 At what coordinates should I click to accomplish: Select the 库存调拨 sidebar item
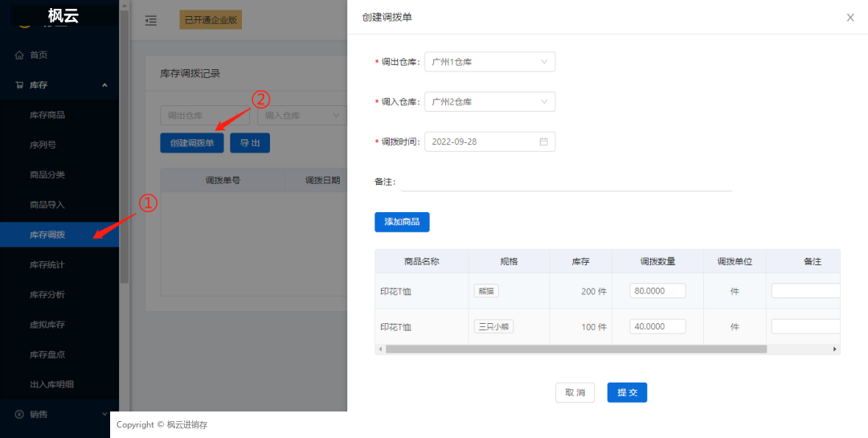pyautogui.click(x=59, y=235)
